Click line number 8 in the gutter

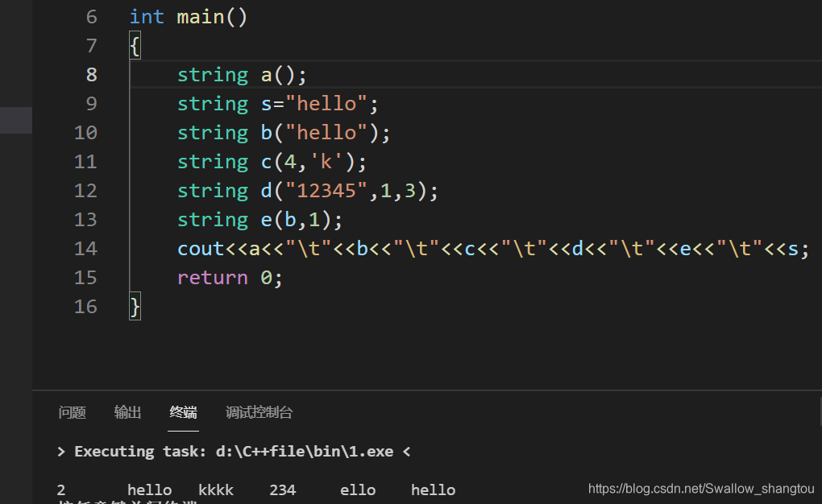(x=91, y=74)
